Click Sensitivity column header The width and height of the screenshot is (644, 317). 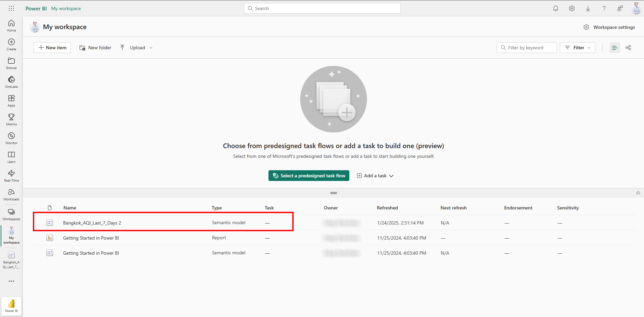coord(568,208)
